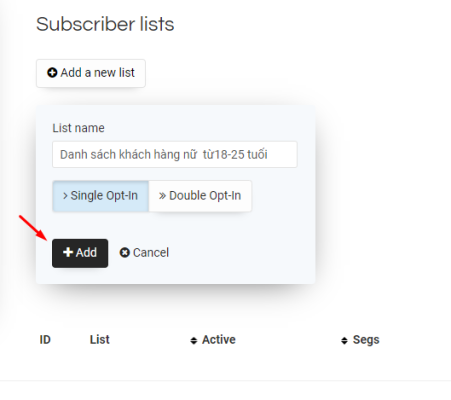Click the double chevron icon in Double Opt-In
451x400 pixels.
(162, 196)
